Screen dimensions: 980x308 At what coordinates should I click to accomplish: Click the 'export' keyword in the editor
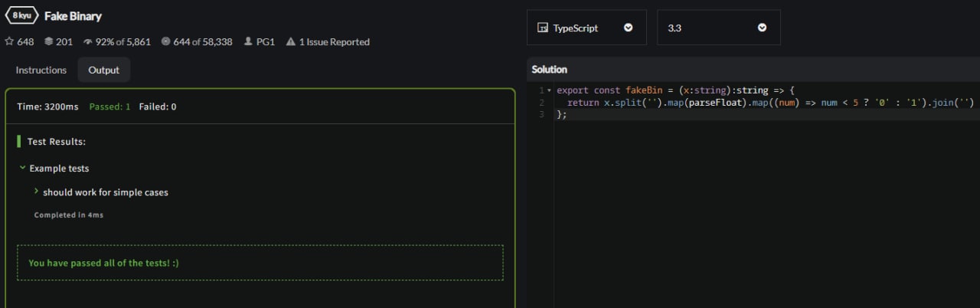[573, 90]
